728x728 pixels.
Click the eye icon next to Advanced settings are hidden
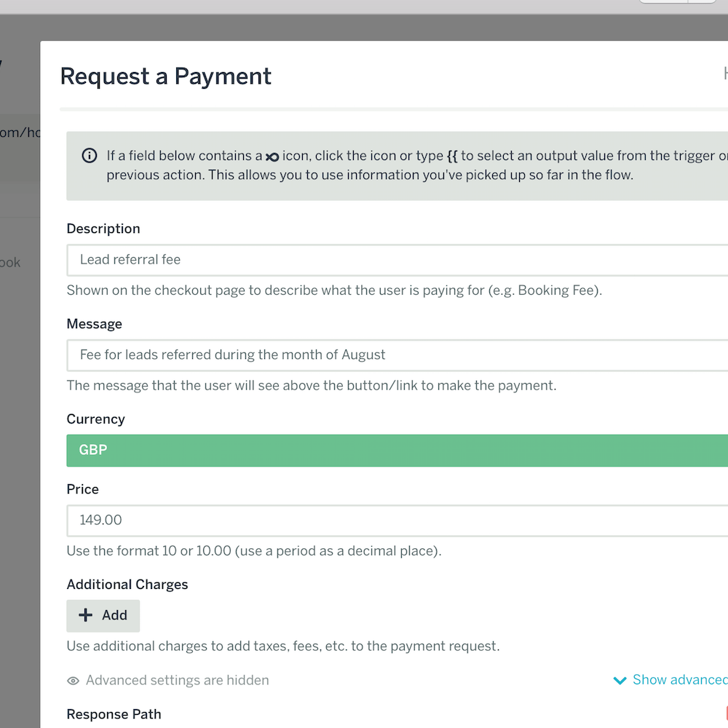click(73, 680)
